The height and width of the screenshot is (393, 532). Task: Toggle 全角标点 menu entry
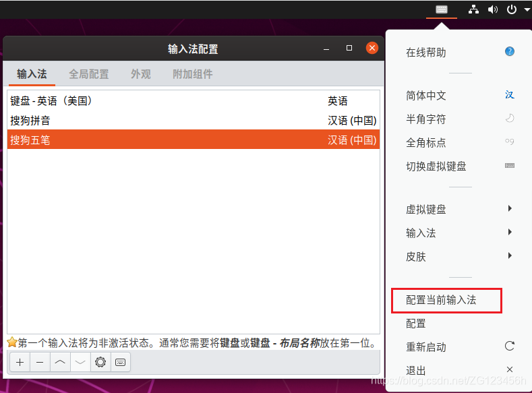pos(426,143)
